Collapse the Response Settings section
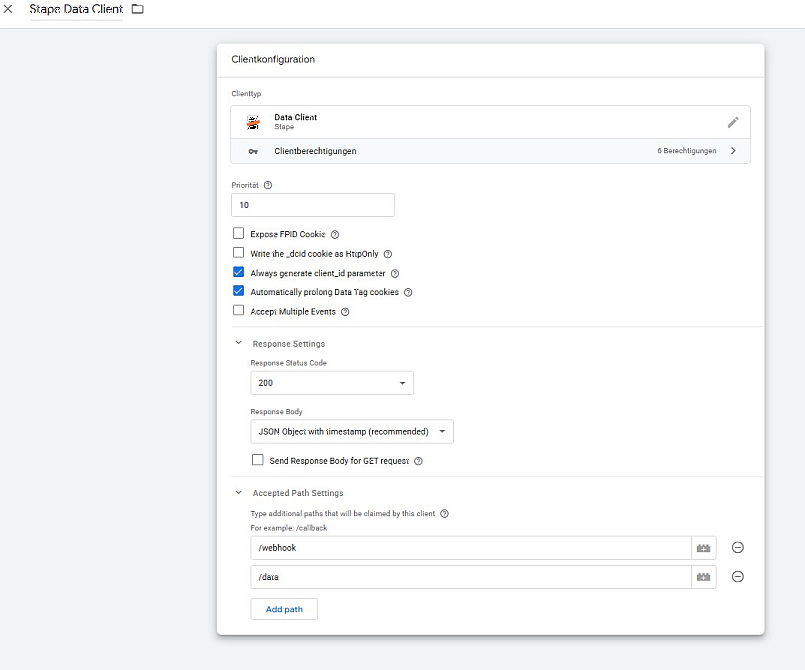Image resolution: width=805 pixels, height=670 pixels. pos(238,343)
